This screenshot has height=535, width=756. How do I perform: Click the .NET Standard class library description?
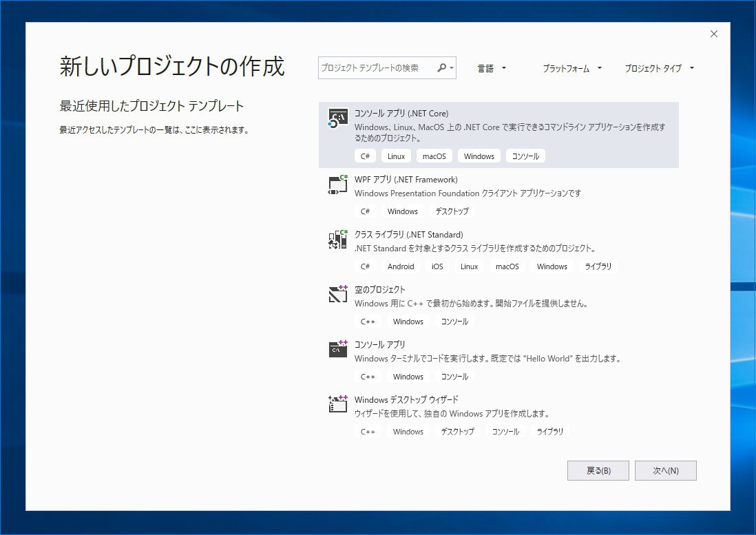[x=475, y=248]
